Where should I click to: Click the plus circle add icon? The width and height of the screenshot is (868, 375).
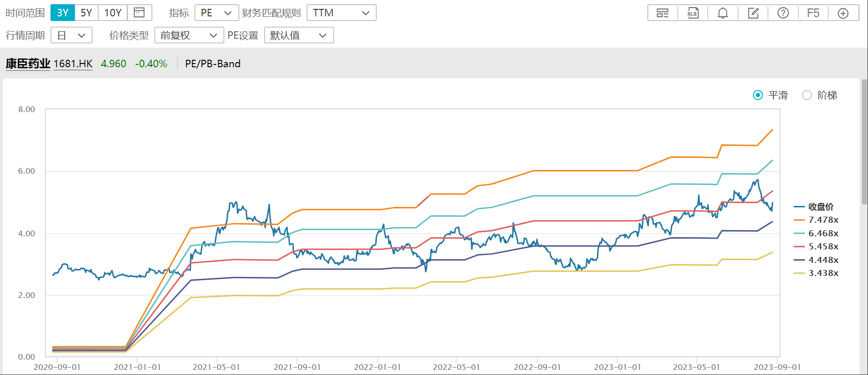pos(843,13)
